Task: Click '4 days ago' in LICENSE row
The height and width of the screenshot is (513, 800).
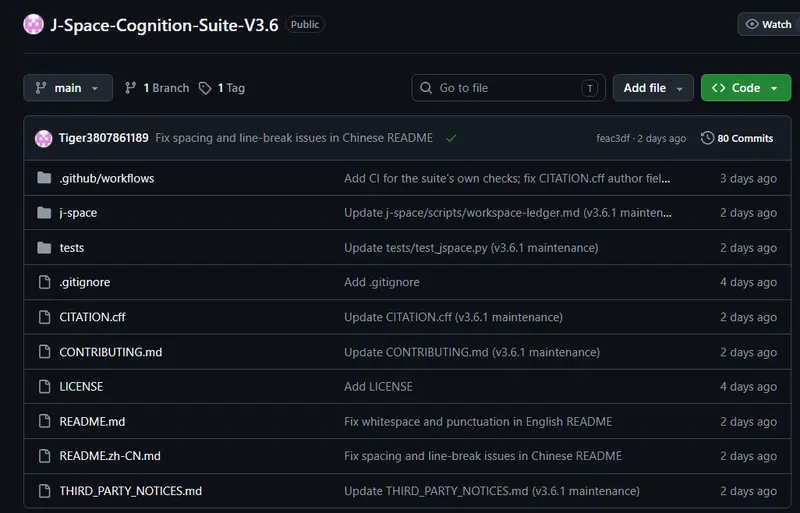Action: 748,386
